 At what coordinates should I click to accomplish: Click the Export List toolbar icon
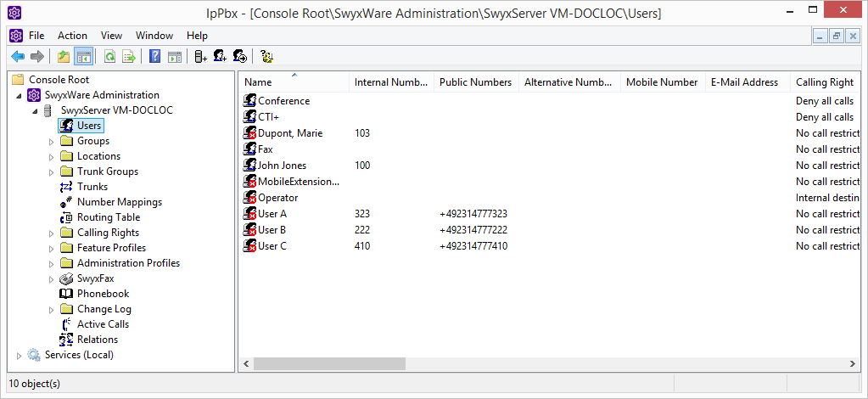(x=128, y=57)
